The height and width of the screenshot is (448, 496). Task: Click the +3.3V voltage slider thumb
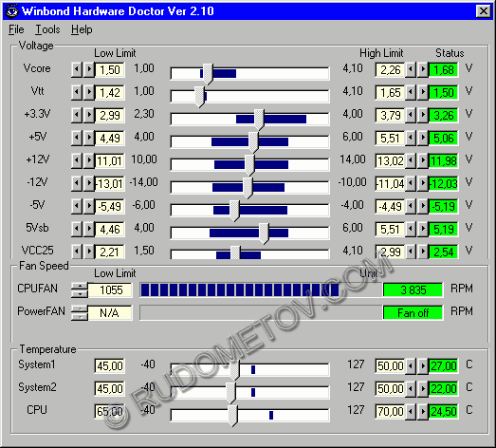(259, 119)
